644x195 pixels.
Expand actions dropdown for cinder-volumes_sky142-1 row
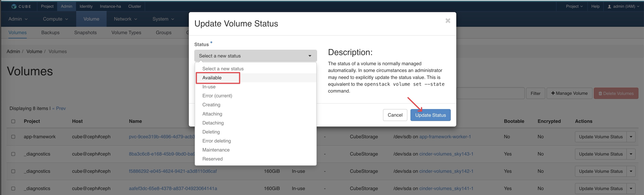tap(631, 171)
